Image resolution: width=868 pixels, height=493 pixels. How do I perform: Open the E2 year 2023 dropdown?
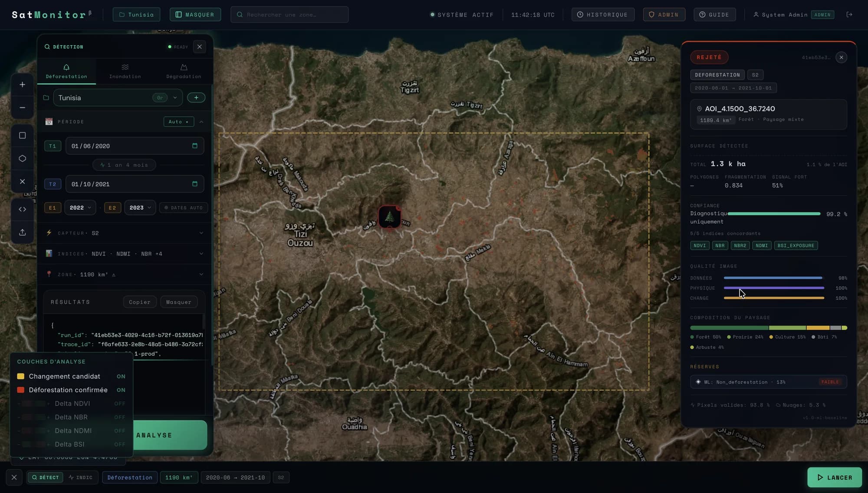pos(140,208)
